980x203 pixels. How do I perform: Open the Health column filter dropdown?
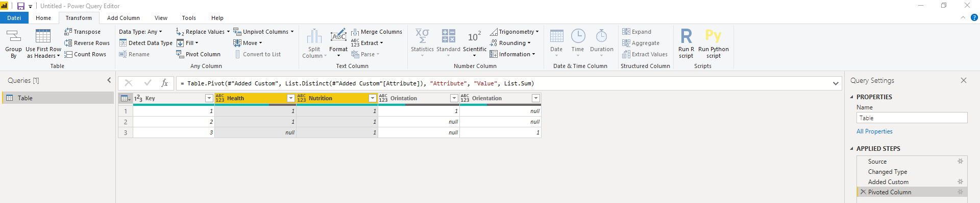pos(290,98)
